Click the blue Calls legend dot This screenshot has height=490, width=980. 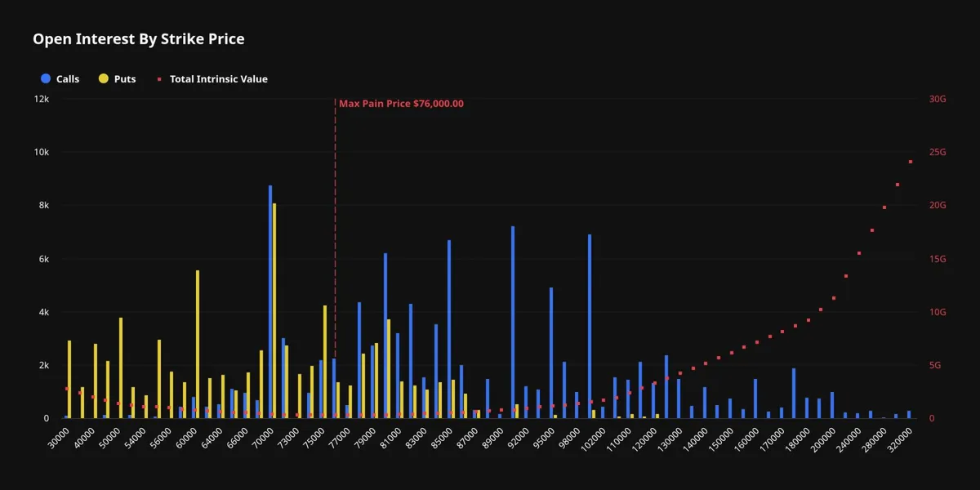pyautogui.click(x=46, y=79)
